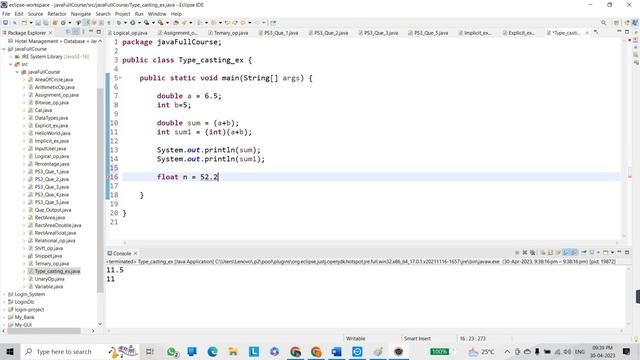640x360 pixels.
Task: Switch to the Logical_op.java tab
Action: click(x=127, y=33)
